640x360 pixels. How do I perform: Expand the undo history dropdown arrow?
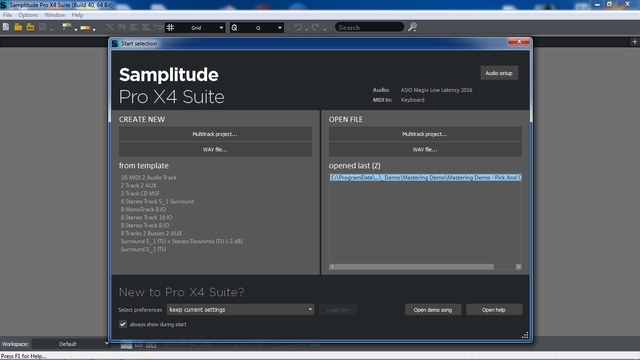306,29
